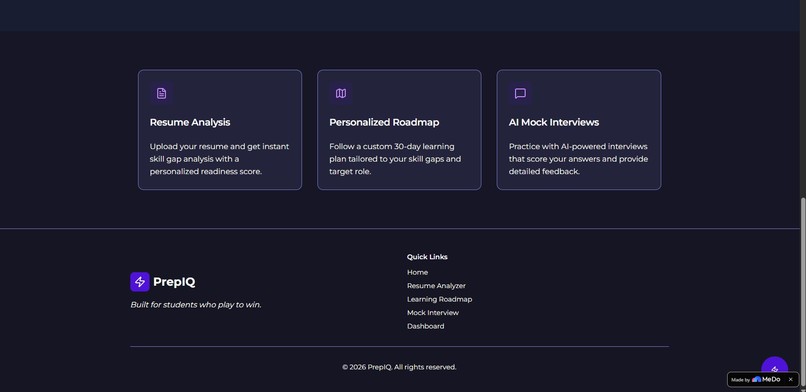The width and height of the screenshot is (806, 392).
Task: Click 'Follow a custom 30-day learning' description
Action: 395,159
